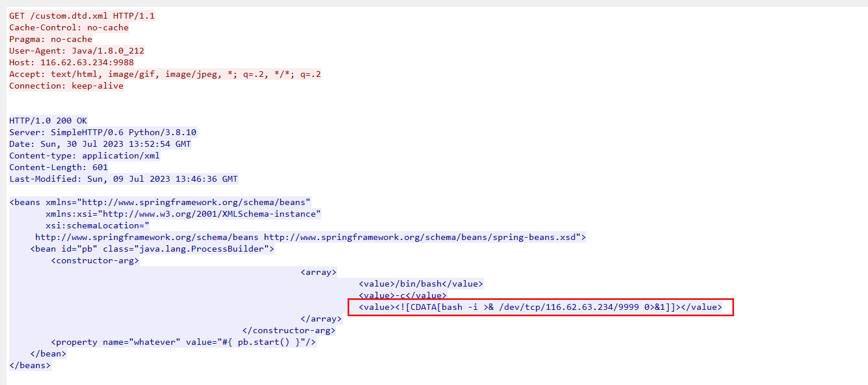Click the '<value>-c</value>' line
The width and height of the screenshot is (868, 385).
[x=403, y=295]
